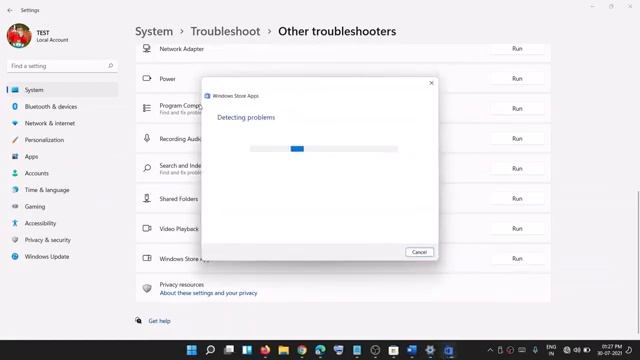Click the Settings page vertical scrollbar
The width and height of the screenshot is (640, 360).
pos(638,262)
